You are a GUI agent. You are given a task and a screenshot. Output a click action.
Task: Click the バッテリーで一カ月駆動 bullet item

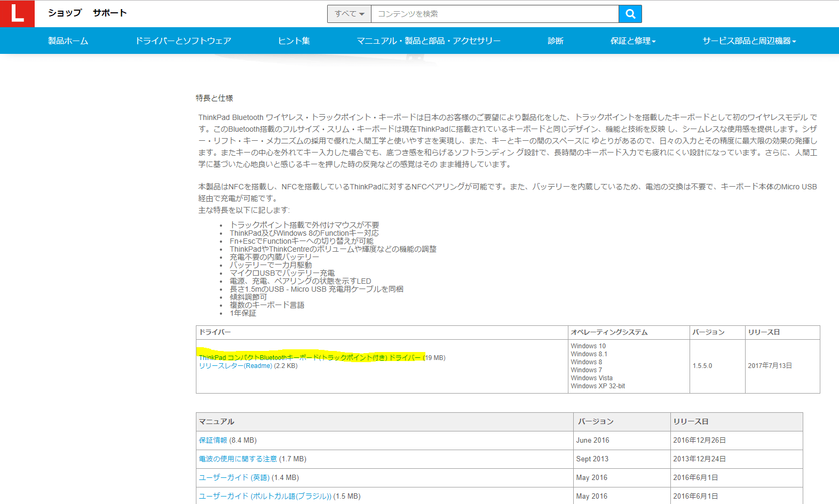pos(271,265)
